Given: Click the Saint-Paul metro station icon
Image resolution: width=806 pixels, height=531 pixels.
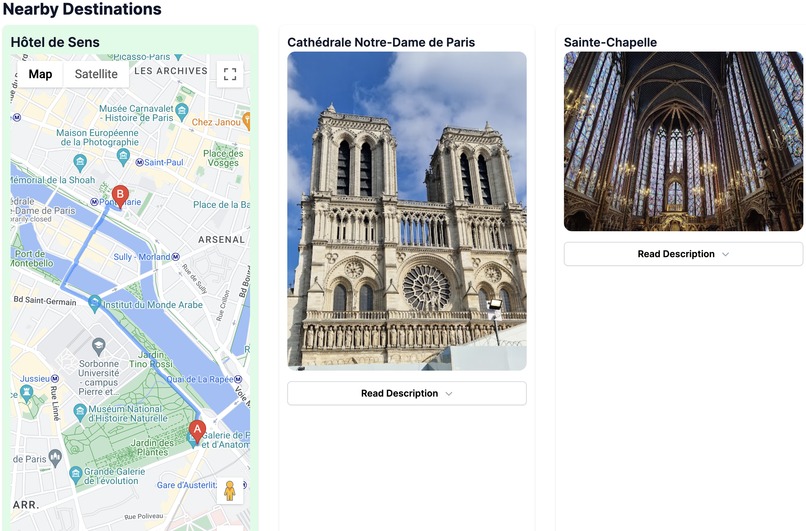Looking at the screenshot, I should [139, 162].
